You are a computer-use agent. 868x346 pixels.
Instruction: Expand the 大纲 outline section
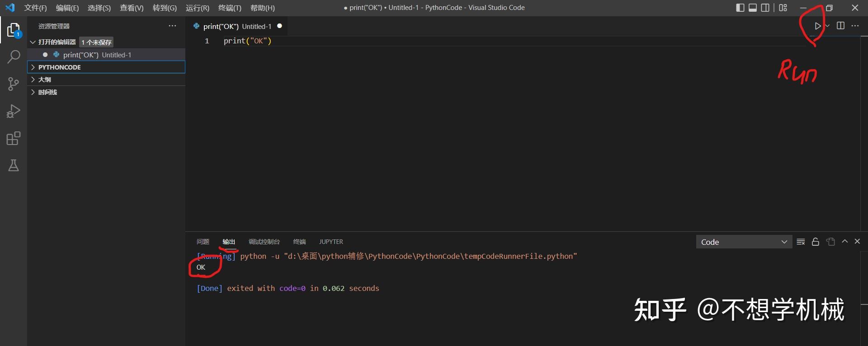(106, 79)
